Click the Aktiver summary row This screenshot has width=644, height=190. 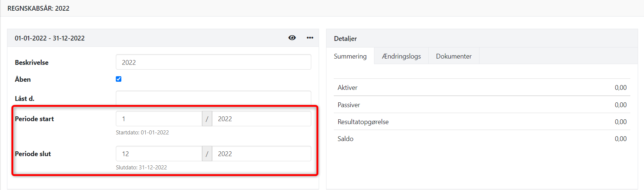point(482,88)
